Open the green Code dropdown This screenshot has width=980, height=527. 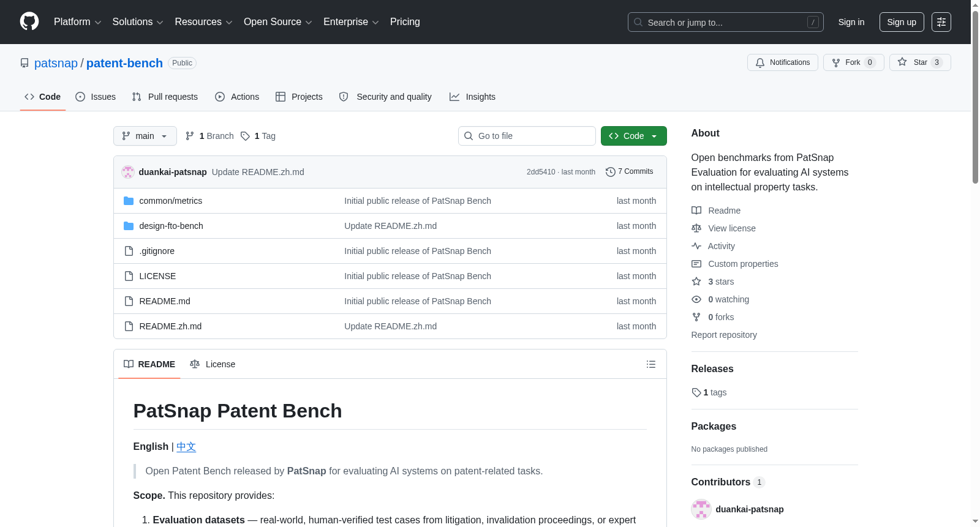tap(633, 136)
